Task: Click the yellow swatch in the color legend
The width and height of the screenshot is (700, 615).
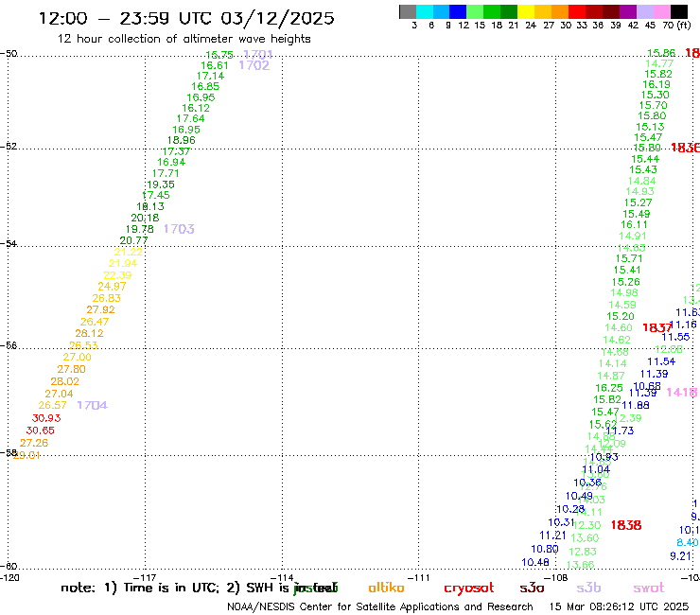Action: [x=526, y=11]
